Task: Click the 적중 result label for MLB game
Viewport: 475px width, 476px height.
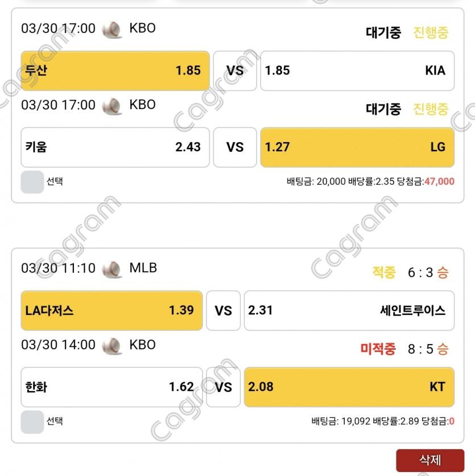Action: pos(384,272)
